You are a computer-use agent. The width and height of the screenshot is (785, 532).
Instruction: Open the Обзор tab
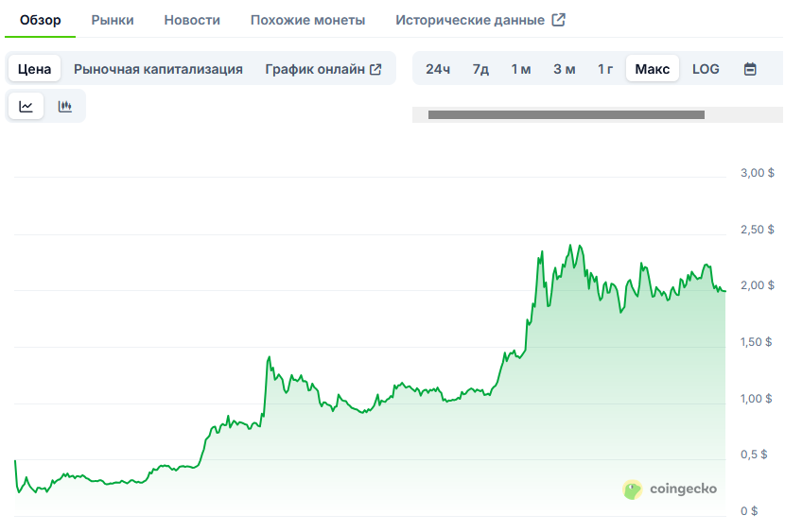click(x=40, y=20)
